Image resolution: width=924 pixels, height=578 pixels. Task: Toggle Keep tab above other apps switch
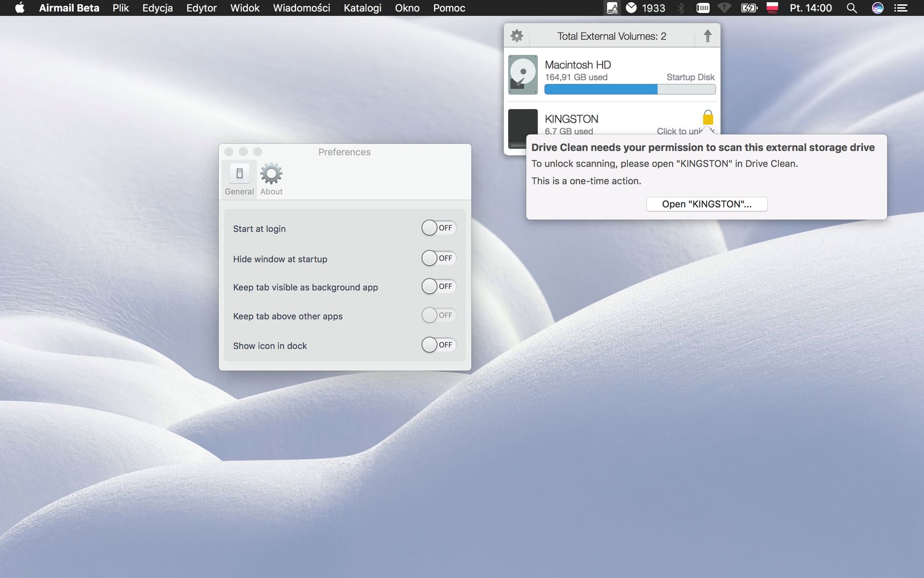[439, 315]
